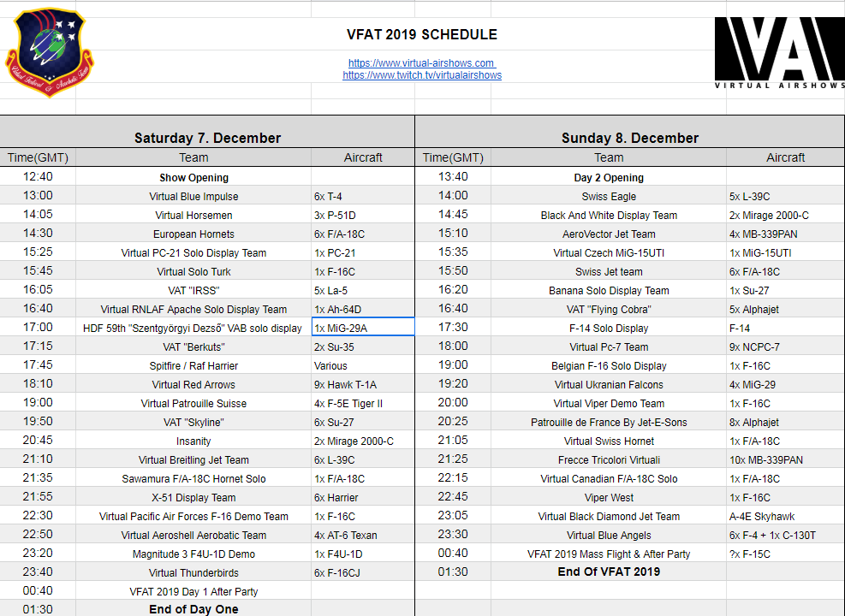Image resolution: width=845 pixels, height=616 pixels.
Task: Select the VFAT 2019 SCHEDULE title cell
Action: click(421, 35)
